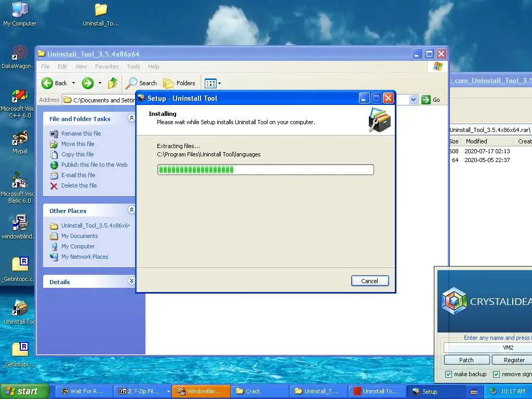Click Move this file task
Image resolution: width=532 pixels, height=399 pixels.
click(x=78, y=144)
